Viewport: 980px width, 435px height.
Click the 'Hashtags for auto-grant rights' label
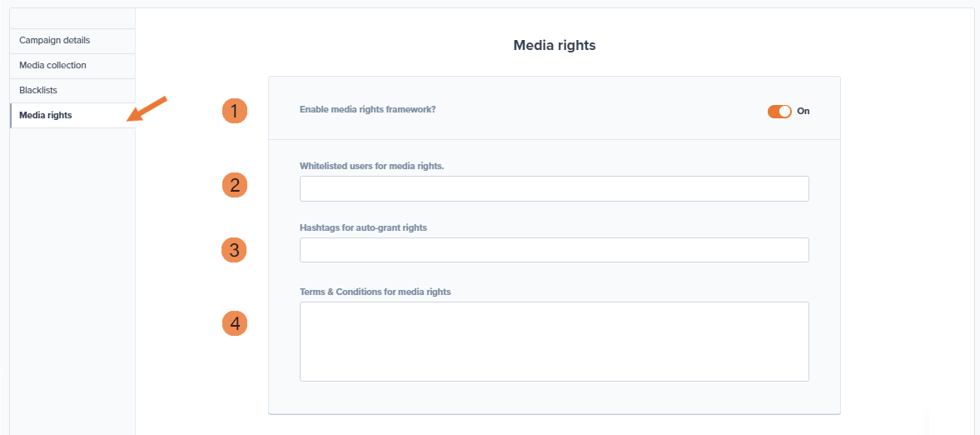pos(363,227)
